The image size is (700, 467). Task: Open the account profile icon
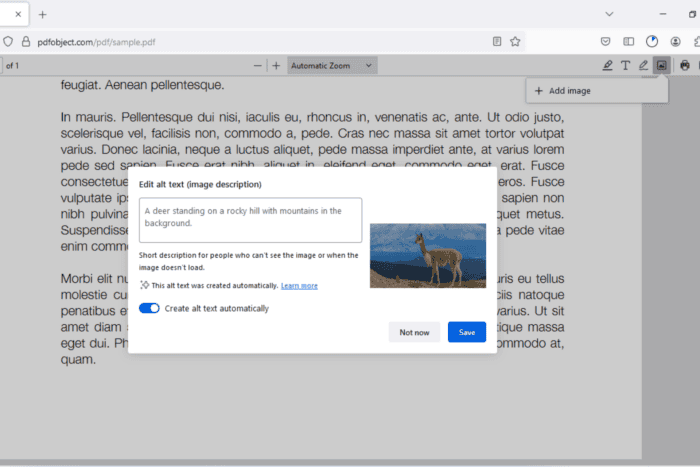tap(675, 42)
